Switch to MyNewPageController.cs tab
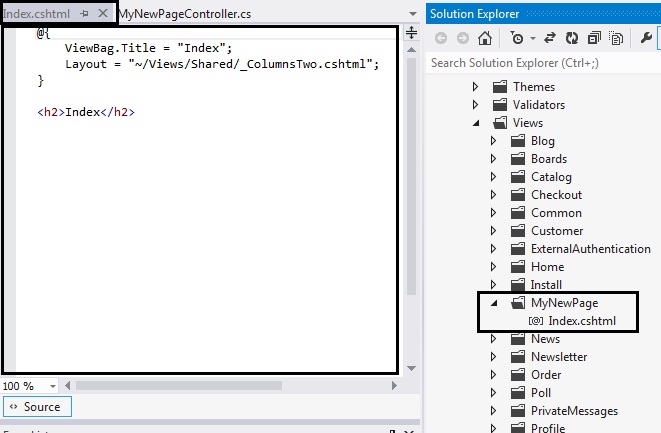The width and height of the screenshot is (661, 433). (184, 14)
